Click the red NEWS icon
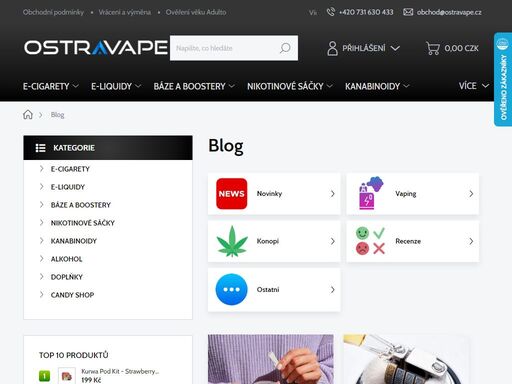Screen dimensions: 512x384 232,194
